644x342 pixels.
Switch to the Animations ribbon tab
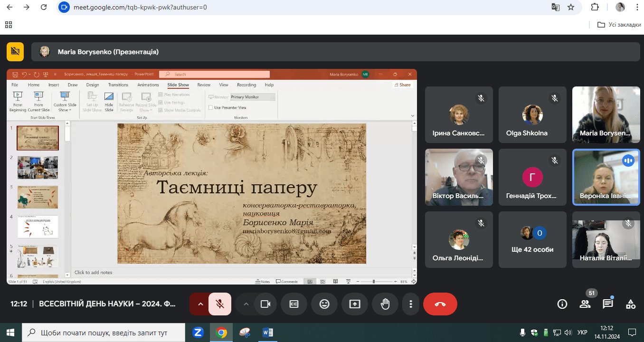148,85
